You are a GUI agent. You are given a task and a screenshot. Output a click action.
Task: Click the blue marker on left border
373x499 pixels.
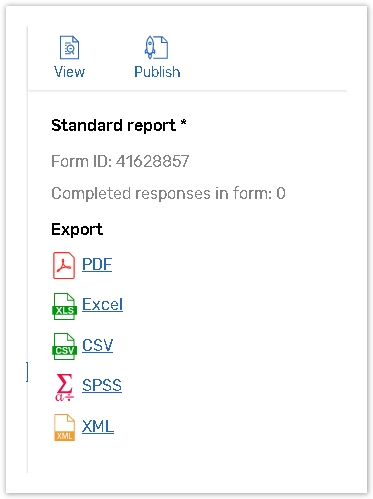coord(27,372)
